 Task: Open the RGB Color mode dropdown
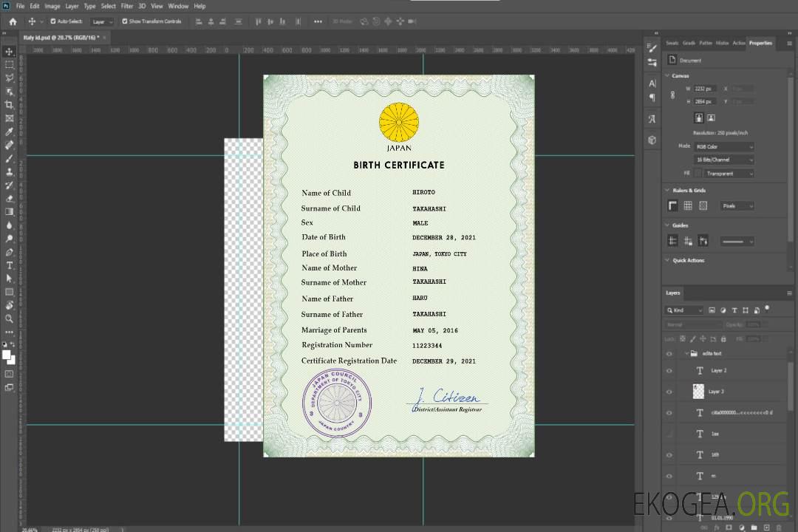723,147
